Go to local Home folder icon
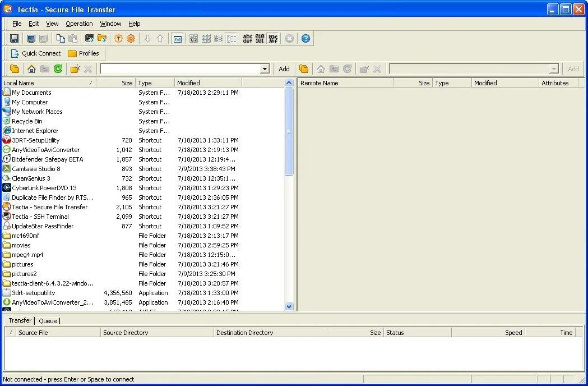Viewport: 588px width, 386px height. click(31, 68)
